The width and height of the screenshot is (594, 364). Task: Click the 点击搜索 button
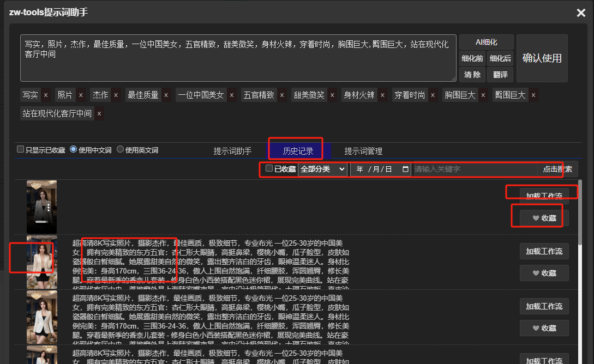click(557, 169)
